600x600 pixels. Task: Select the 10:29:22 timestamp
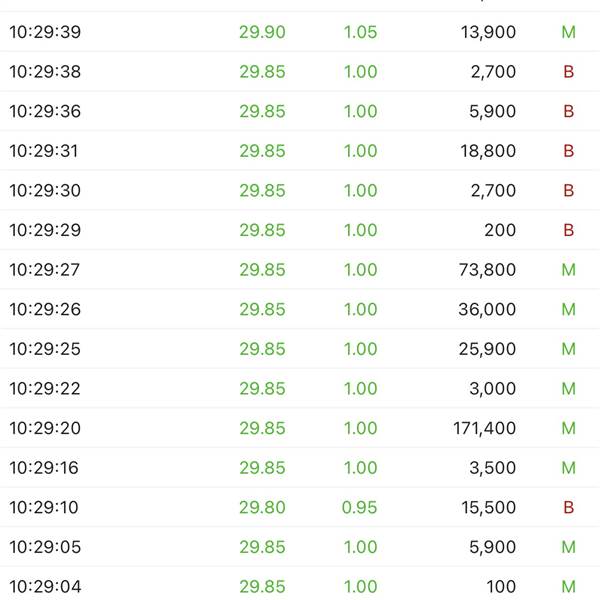pyautogui.click(x=45, y=388)
